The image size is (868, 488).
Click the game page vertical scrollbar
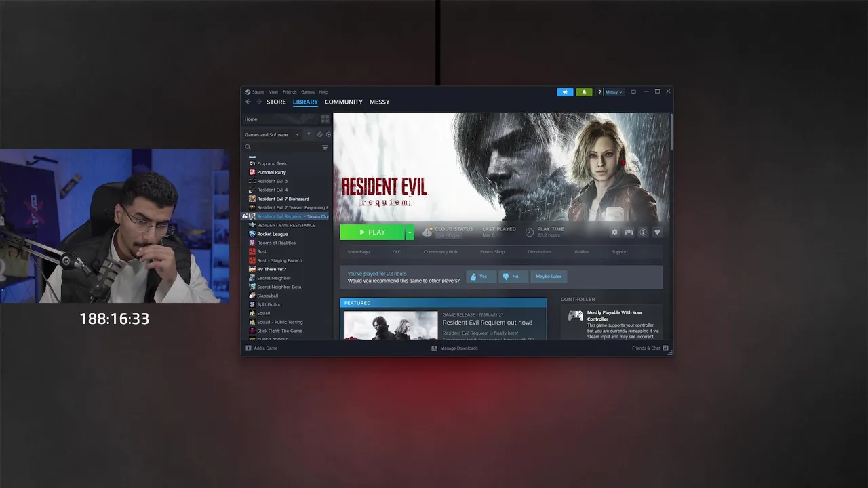pyautogui.click(x=671, y=132)
